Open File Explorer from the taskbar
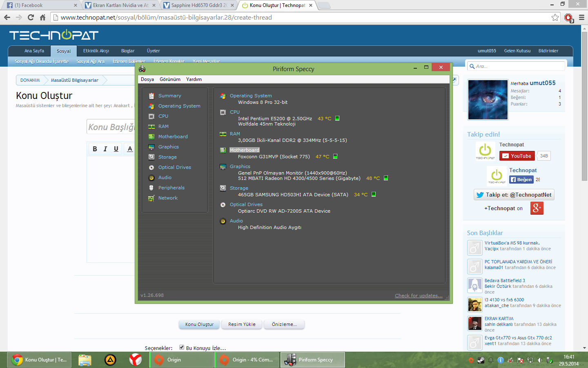Screen dimensions: 588x368 [85, 360]
